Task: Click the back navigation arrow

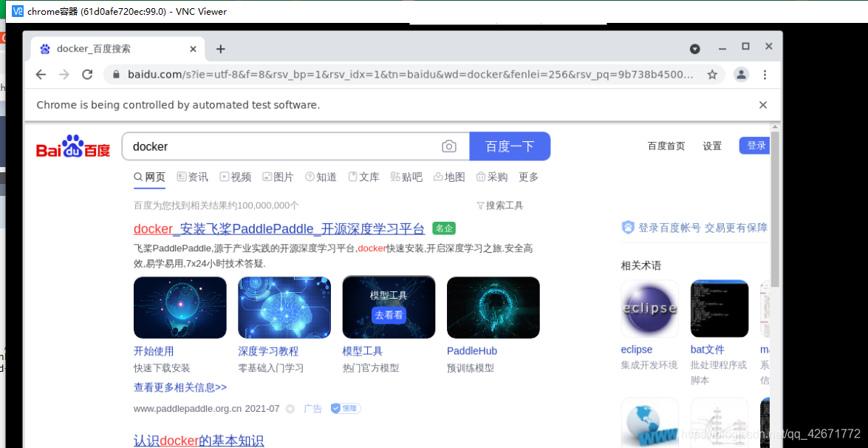Action: coord(41,75)
